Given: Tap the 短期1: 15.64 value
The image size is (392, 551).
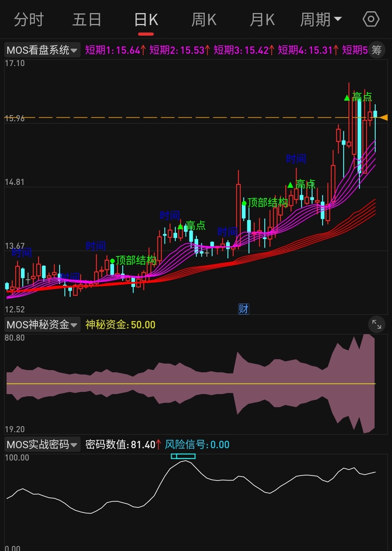Looking at the screenshot, I should tap(115, 50).
